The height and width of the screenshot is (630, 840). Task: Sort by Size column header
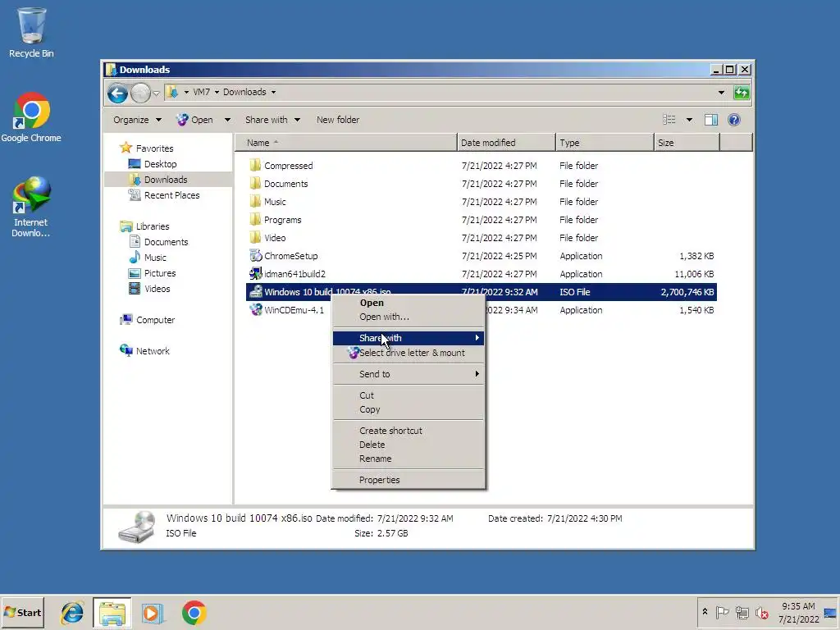click(x=687, y=143)
